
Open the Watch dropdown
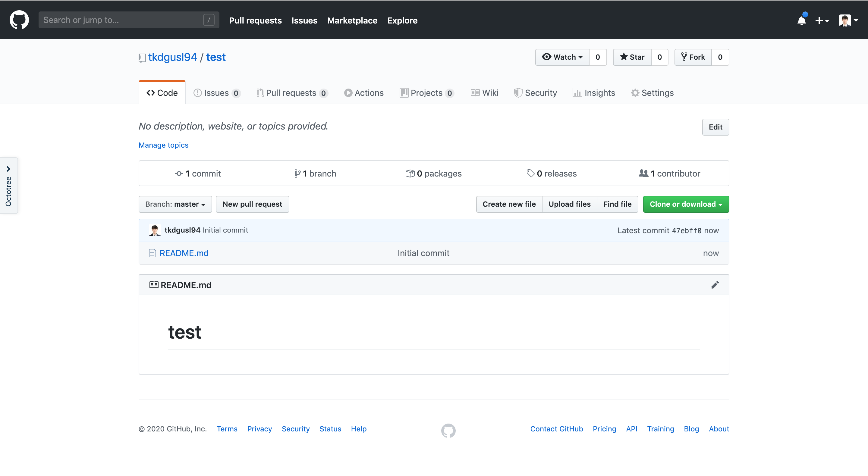(562, 57)
